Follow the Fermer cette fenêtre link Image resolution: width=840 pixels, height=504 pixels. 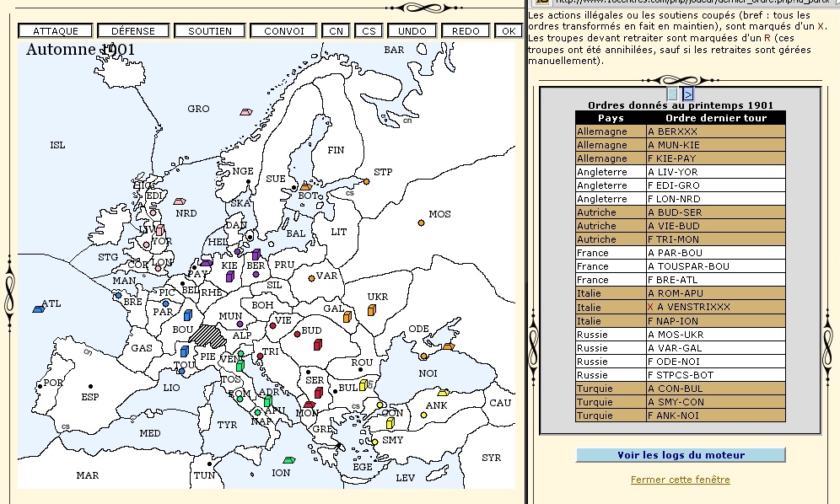(x=681, y=480)
